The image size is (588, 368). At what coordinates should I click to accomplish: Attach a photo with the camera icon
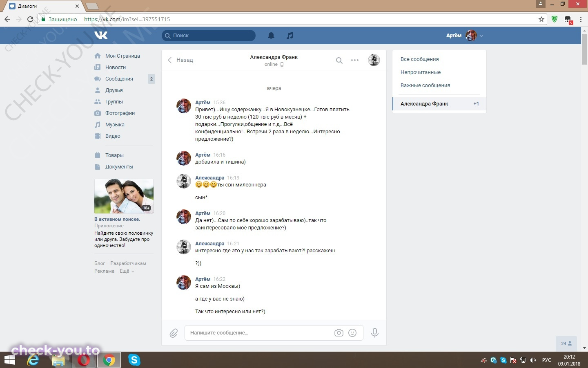click(339, 333)
